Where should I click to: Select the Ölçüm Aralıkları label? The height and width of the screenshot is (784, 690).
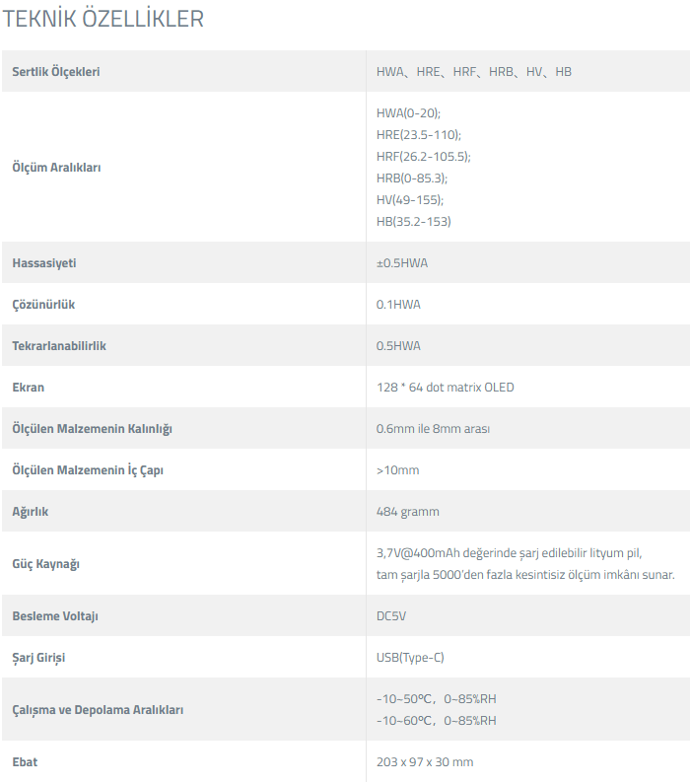tap(56, 168)
